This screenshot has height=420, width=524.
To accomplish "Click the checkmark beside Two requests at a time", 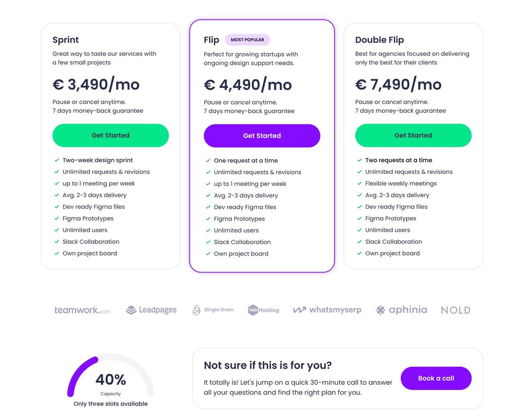I will (359, 160).
